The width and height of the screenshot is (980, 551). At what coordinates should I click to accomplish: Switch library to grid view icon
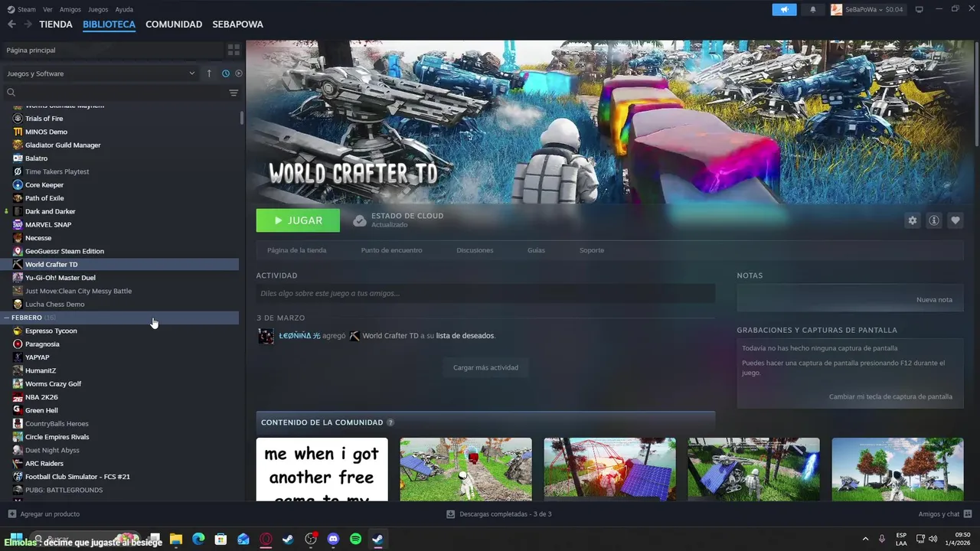234,50
